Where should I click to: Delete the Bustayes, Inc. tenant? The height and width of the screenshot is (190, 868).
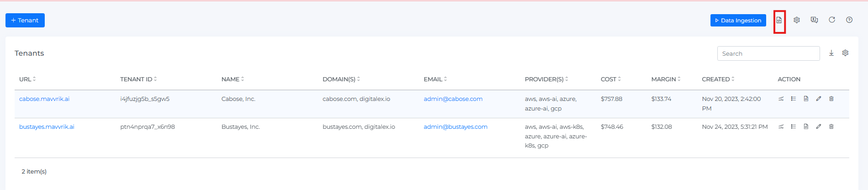click(x=831, y=127)
